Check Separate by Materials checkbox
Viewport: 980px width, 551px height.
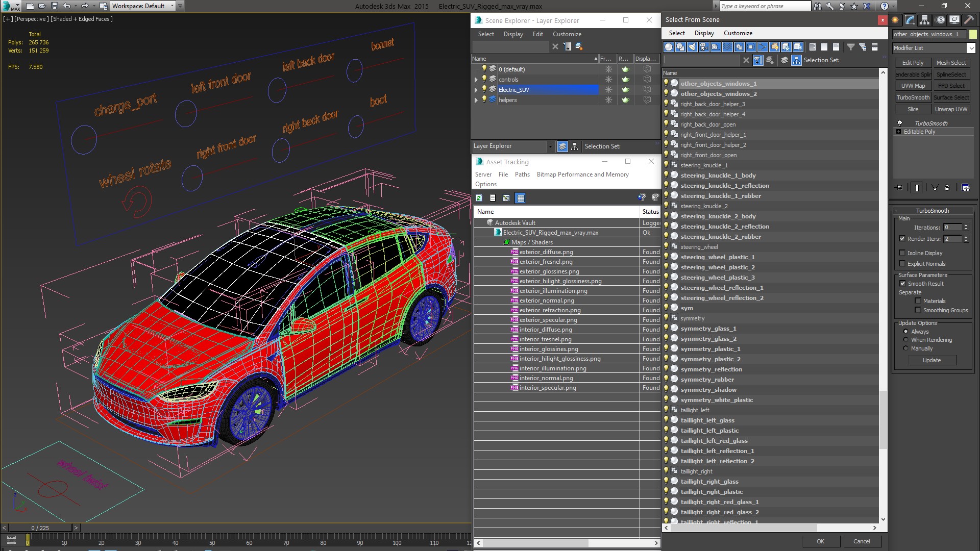918,301
